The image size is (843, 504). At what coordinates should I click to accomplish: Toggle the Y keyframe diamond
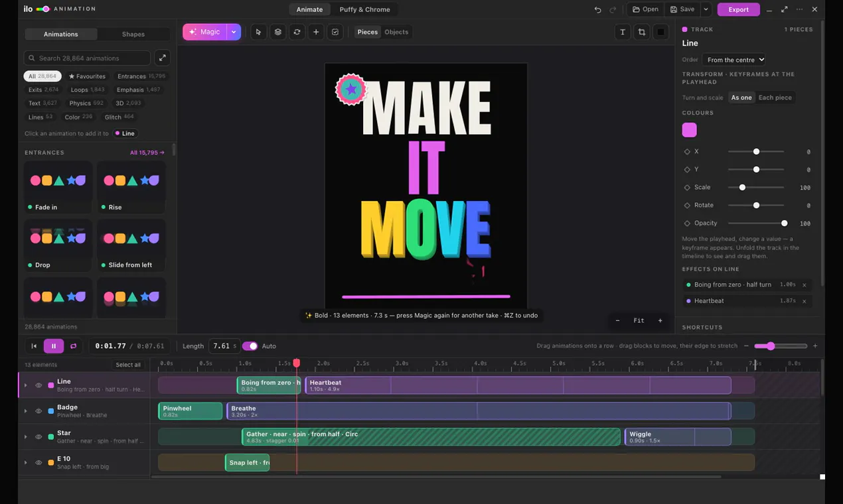[x=687, y=170]
